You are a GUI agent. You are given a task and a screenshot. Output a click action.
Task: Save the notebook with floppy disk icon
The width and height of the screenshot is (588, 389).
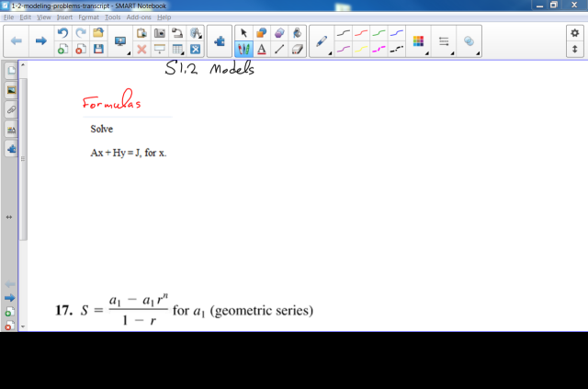click(98, 49)
